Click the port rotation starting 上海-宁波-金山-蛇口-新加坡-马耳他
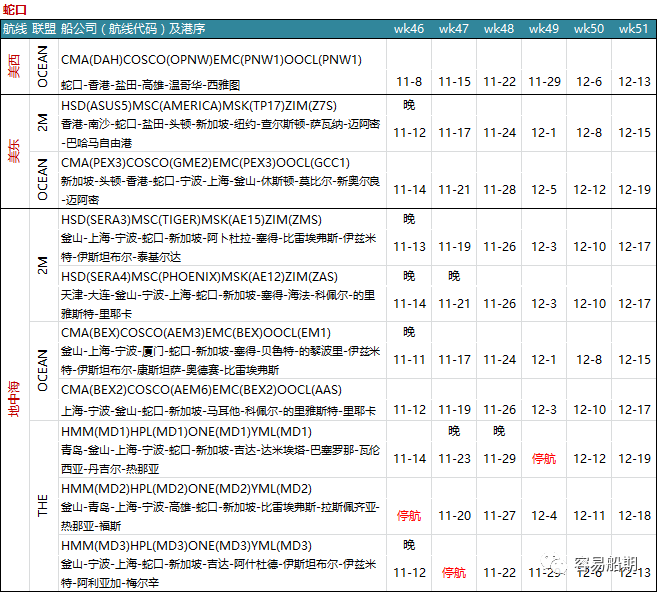 pos(218,411)
